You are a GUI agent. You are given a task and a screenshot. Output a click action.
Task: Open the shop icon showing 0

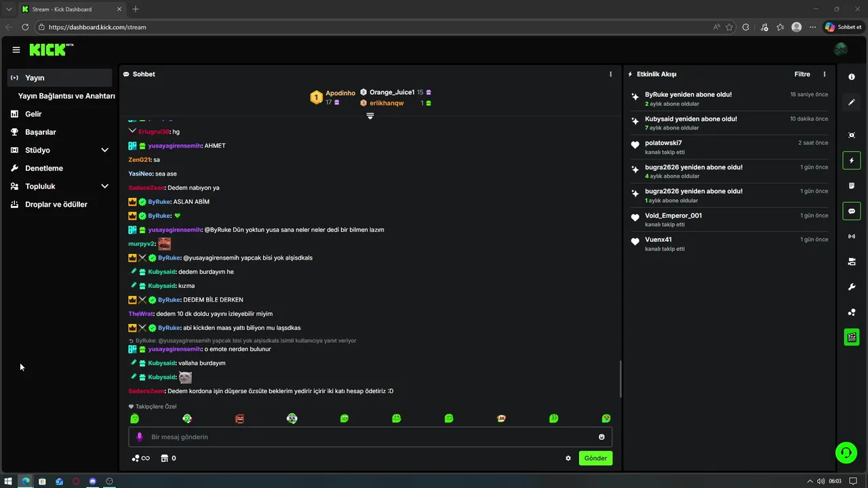coord(168,458)
